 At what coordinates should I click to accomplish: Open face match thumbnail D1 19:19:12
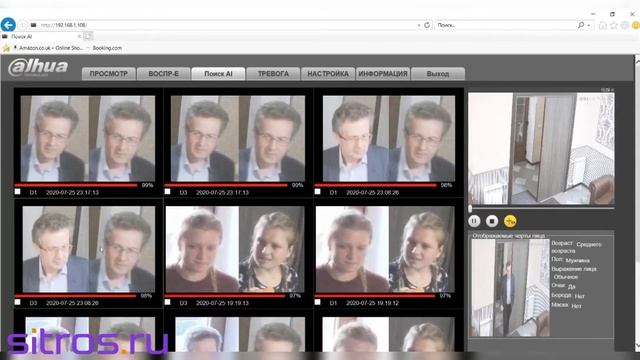(x=385, y=249)
